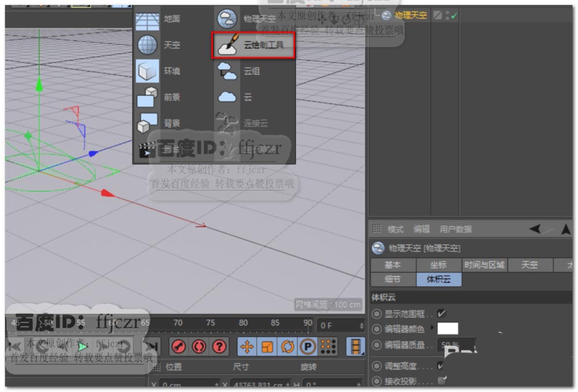Toggle the 显示范围框 checkbox
This screenshot has height=392, width=578.
click(x=442, y=313)
